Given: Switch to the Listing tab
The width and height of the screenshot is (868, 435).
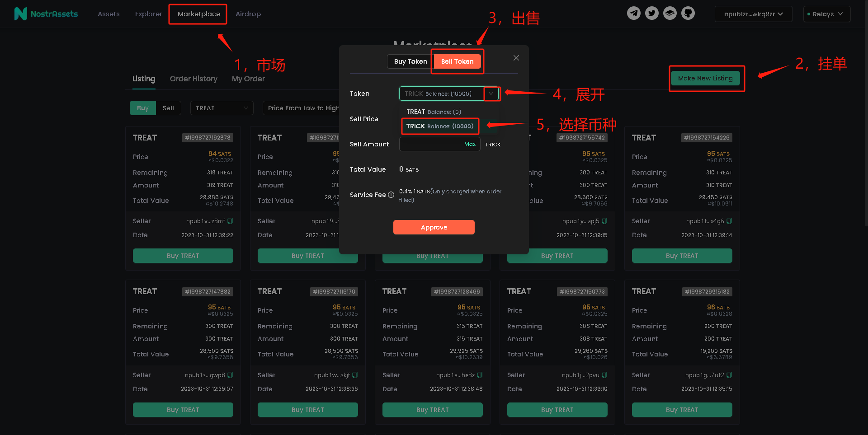Looking at the screenshot, I should (144, 79).
